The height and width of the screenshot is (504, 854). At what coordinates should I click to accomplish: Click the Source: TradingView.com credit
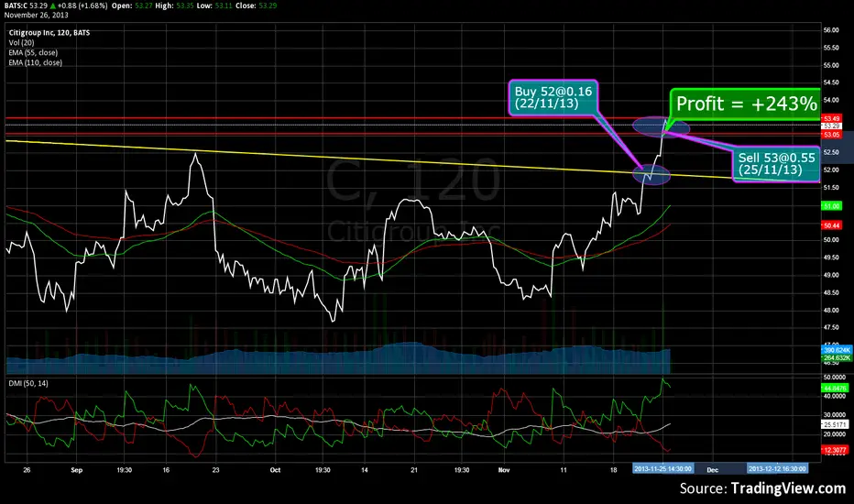[x=762, y=488]
